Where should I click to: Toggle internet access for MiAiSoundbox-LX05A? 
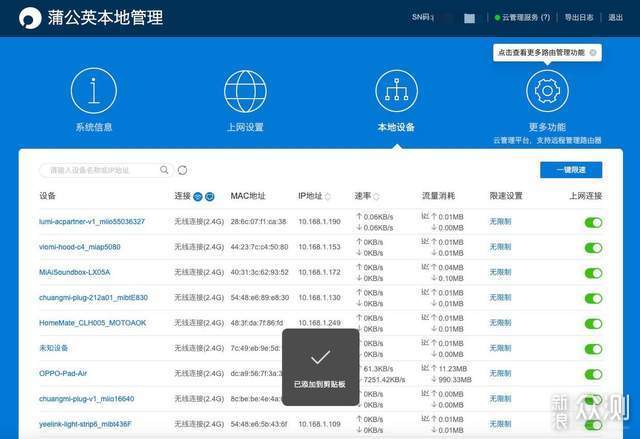coord(593,273)
